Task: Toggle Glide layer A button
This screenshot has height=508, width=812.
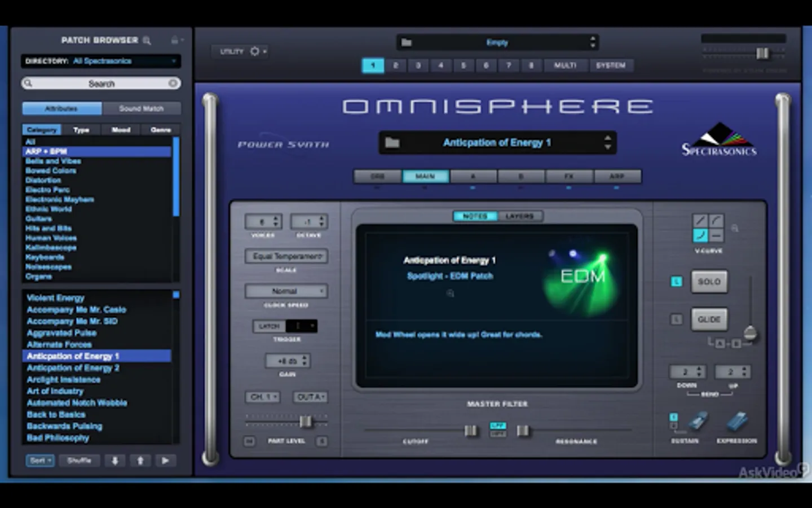Action: click(x=720, y=343)
